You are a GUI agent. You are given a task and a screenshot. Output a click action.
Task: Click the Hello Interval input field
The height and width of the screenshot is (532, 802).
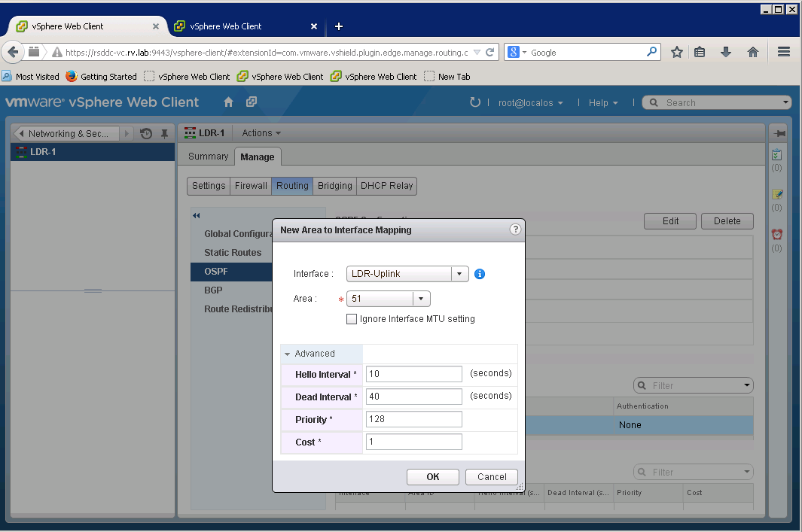413,374
